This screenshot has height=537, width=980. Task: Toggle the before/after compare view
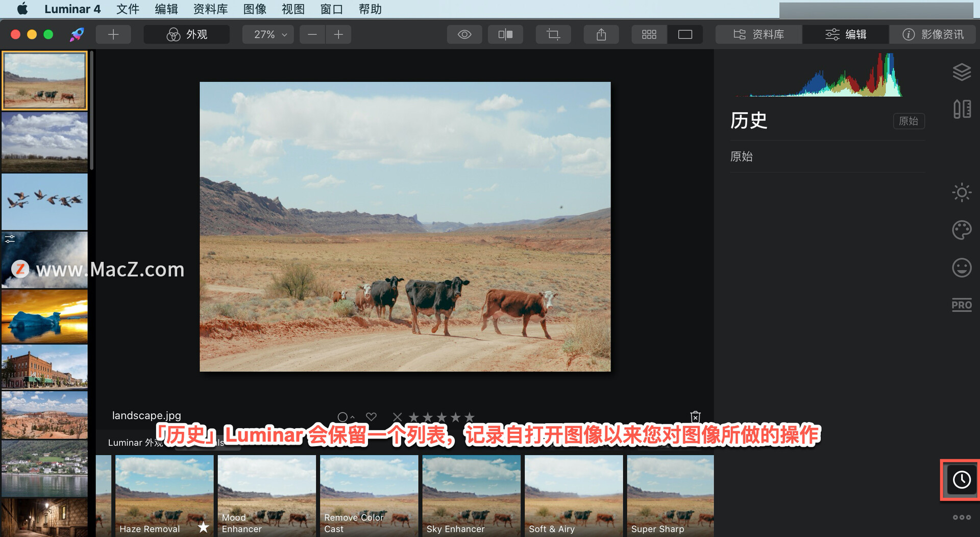point(505,34)
